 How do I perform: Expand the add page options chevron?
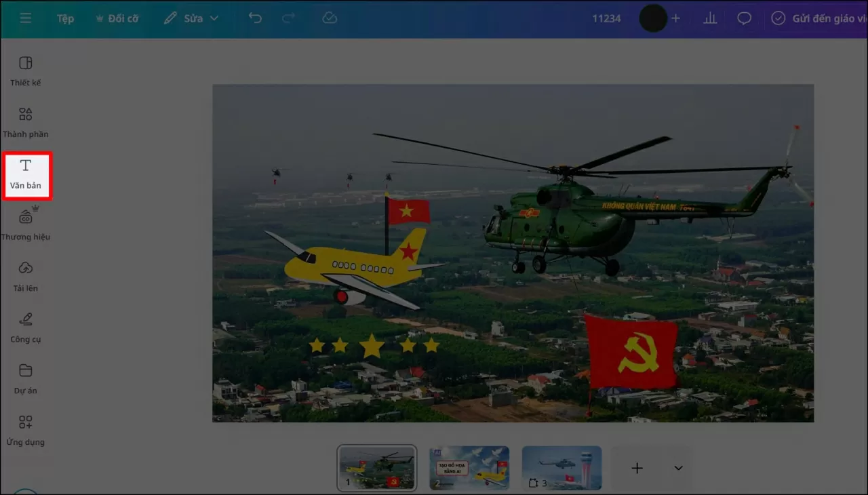coord(678,468)
